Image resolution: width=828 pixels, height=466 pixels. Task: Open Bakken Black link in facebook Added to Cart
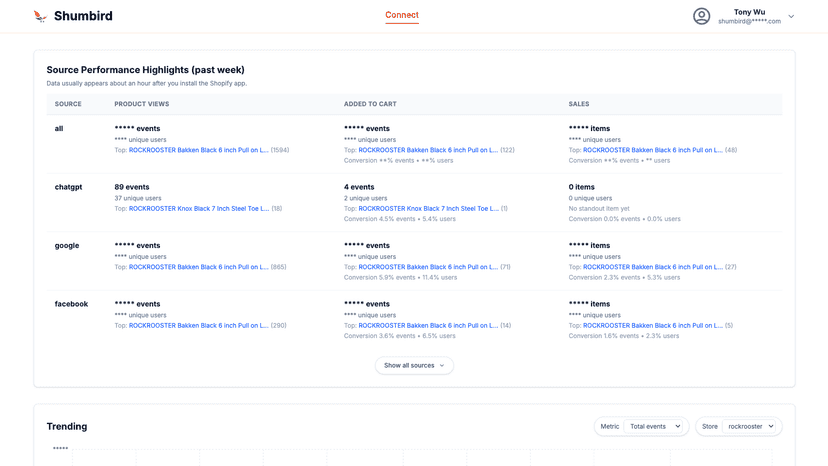(428, 325)
